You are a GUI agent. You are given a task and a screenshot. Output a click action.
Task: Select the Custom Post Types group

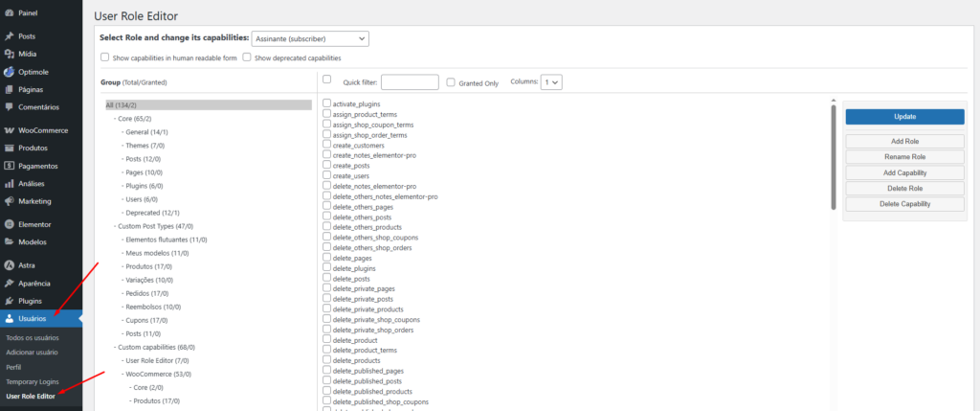[x=155, y=226]
